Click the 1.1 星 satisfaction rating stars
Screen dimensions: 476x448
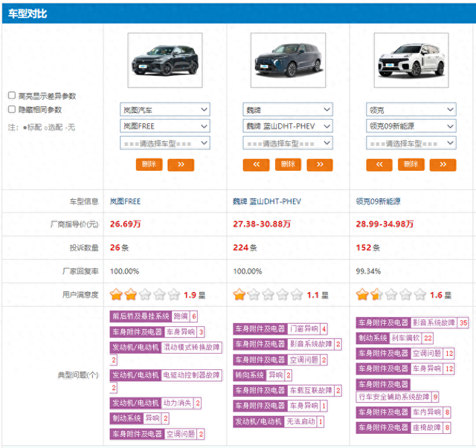(x=268, y=294)
